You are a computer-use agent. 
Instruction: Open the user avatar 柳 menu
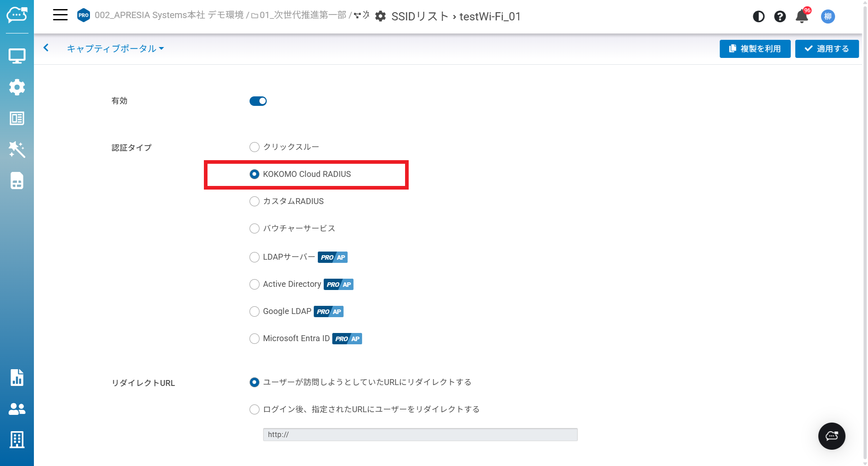click(828, 17)
